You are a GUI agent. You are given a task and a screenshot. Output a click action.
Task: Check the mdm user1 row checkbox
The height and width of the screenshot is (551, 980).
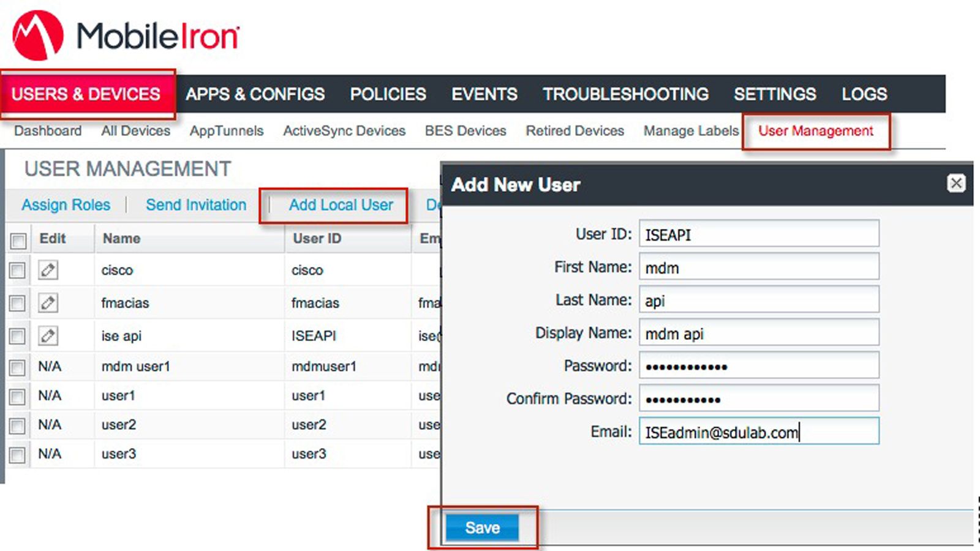pos(17,366)
